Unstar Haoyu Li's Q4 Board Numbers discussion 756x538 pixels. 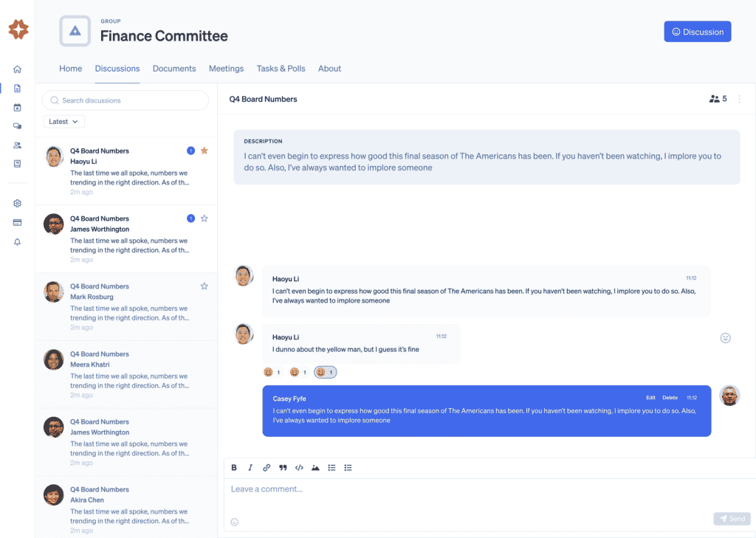pyautogui.click(x=205, y=151)
